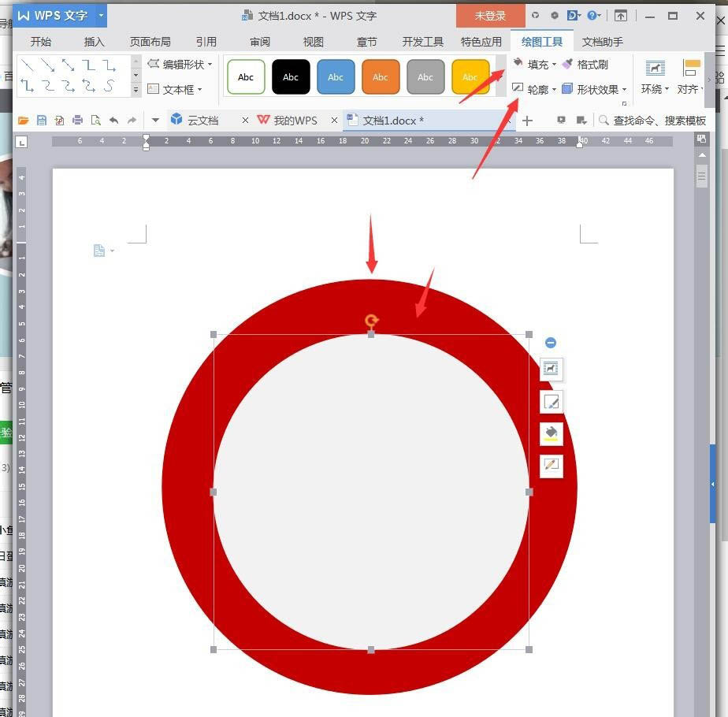The image size is (728, 717).
Task: Apply the white Abc shape style
Action: [x=246, y=77]
